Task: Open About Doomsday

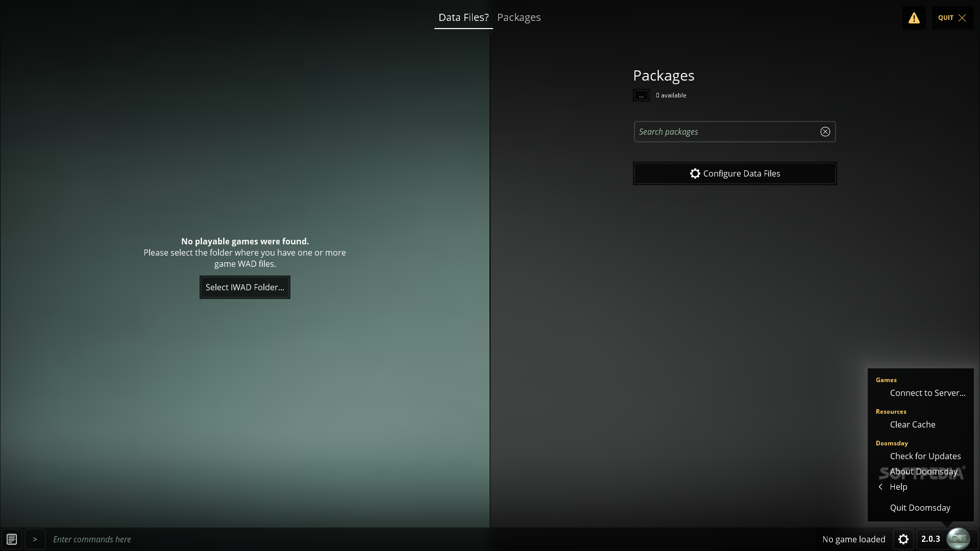Action: click(x=923, y=471)
